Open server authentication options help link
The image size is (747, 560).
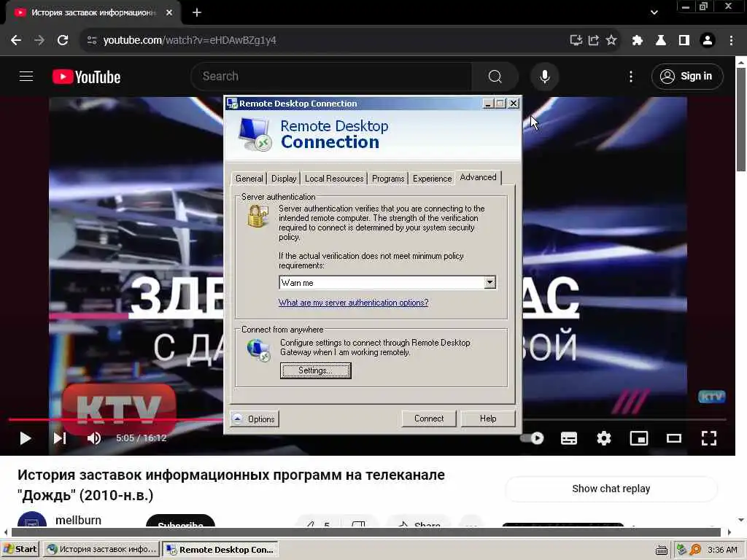pos(354,303)
